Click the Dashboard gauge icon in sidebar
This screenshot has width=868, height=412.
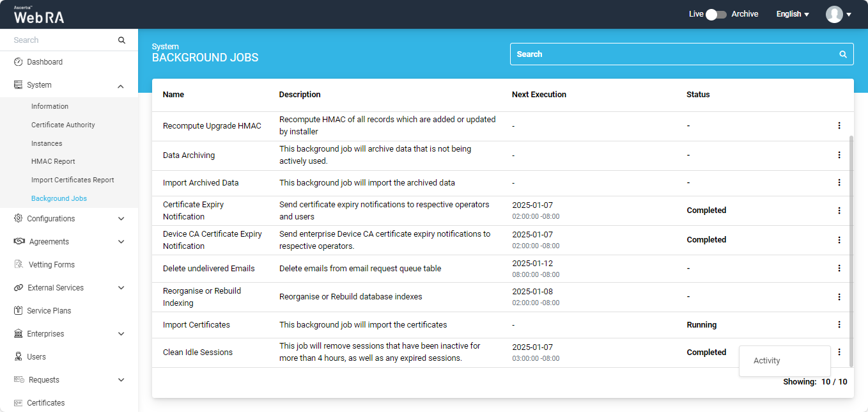tap(19, 62)
